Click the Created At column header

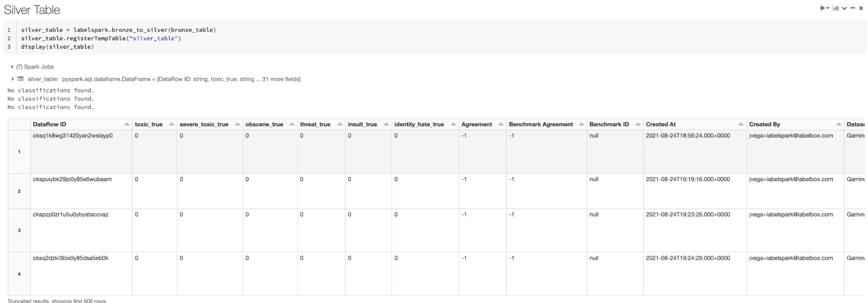661,125
